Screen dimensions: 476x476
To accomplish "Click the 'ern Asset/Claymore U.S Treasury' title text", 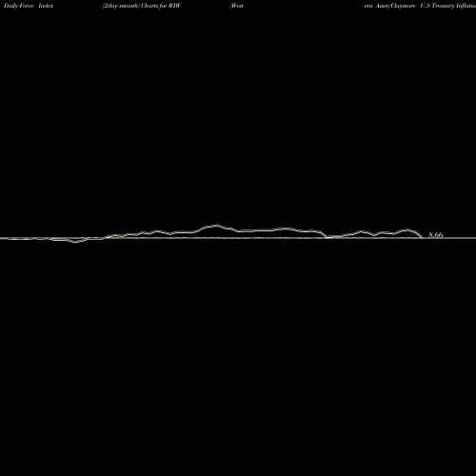I will [x=409, y=6].
